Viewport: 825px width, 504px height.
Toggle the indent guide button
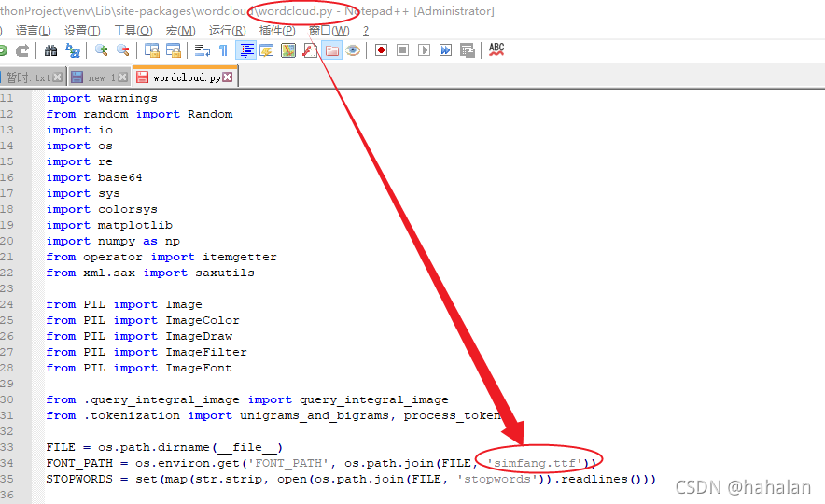pyautogui.click(x=246, y=50)
